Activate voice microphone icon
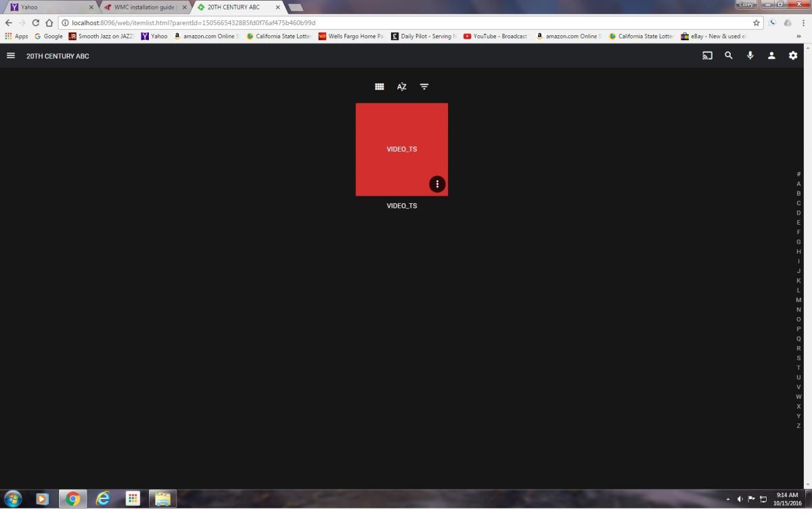The height and width of the screenshot is (516, 812). [x=750, y=56]
